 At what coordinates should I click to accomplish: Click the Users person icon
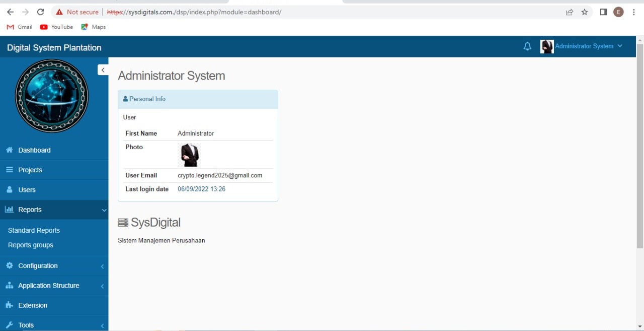(x=9, y=190)
